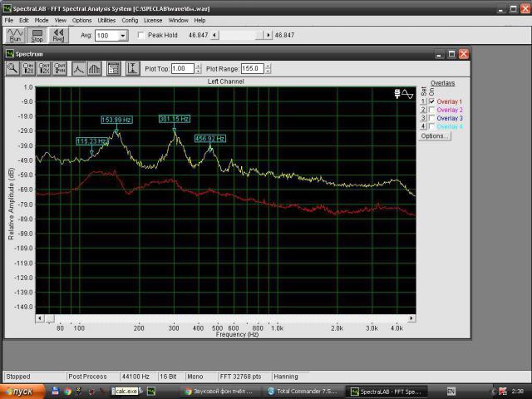The image size is (532, 399).
Task: Click frequency scrollbar left arrow
Action: pos(40,318)
